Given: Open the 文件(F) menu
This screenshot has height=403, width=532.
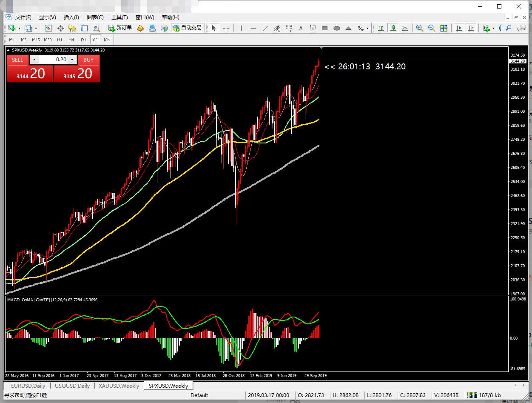Looking at the screenshot, I should point(23,17).
